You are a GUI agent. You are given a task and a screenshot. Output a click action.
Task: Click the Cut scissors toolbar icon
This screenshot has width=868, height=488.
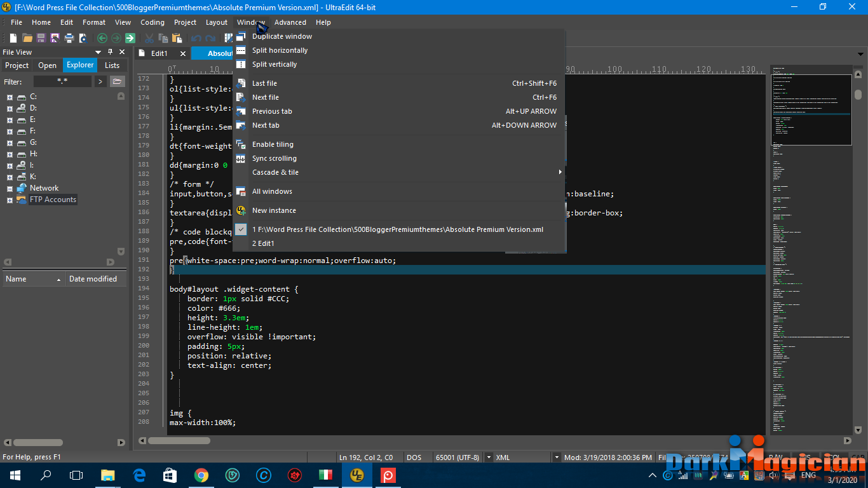coord(149,38)
